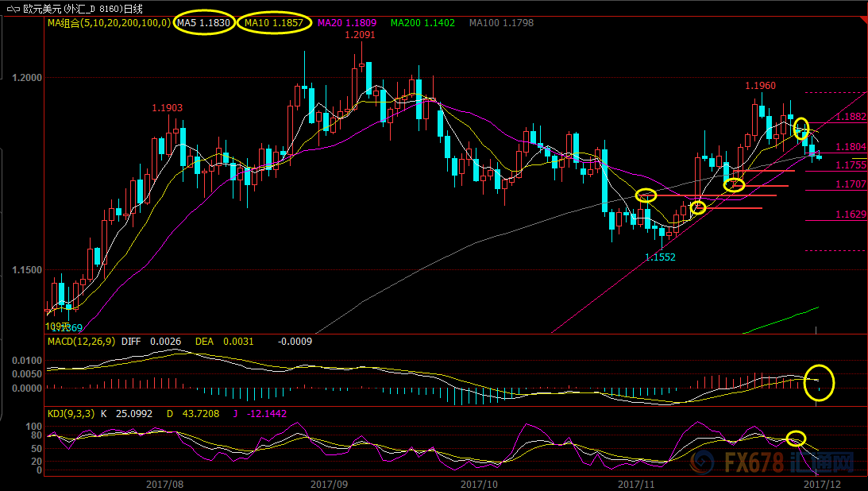
Task: Open the KDJ(9,3,3) indicator label
Action: 71,413
